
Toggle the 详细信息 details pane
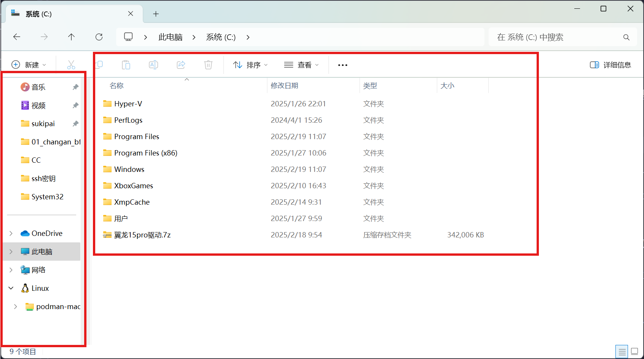pyautogui.click(x=610, y=65)
